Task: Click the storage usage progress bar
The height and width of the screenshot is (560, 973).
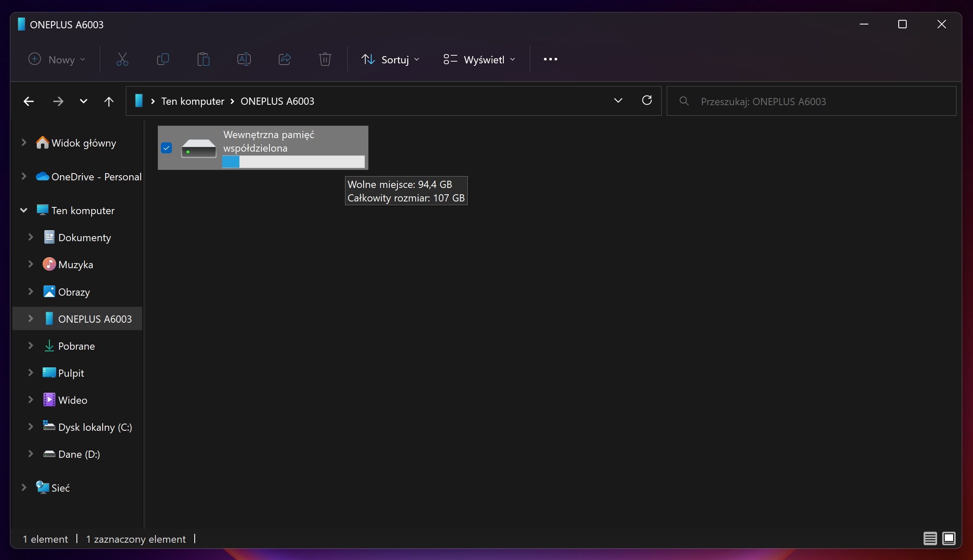Action: tap(293, 162)
